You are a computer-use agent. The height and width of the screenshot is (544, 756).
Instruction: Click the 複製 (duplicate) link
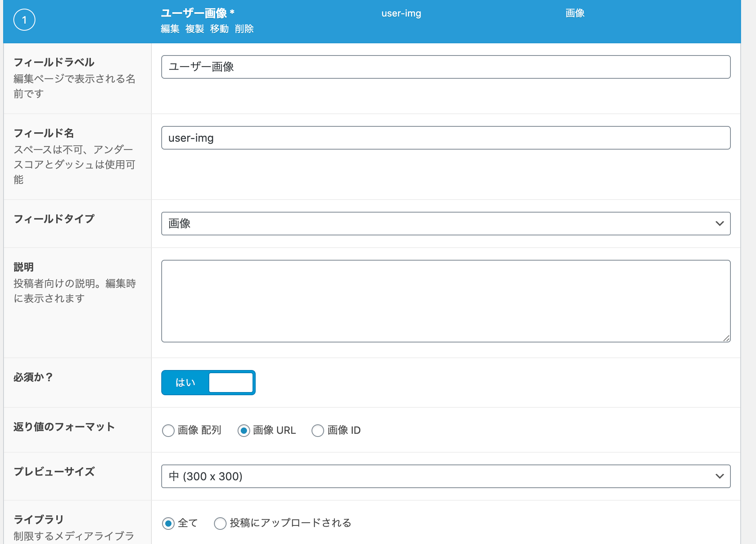[195, 29]
